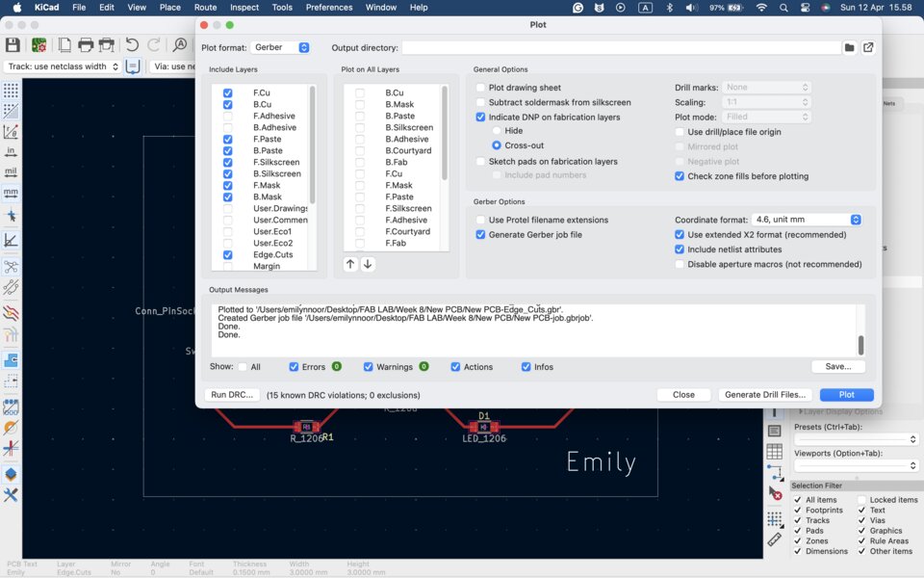
Task: Enable Subtract soldermask from silkscreen
Action: tap(480, 102)
